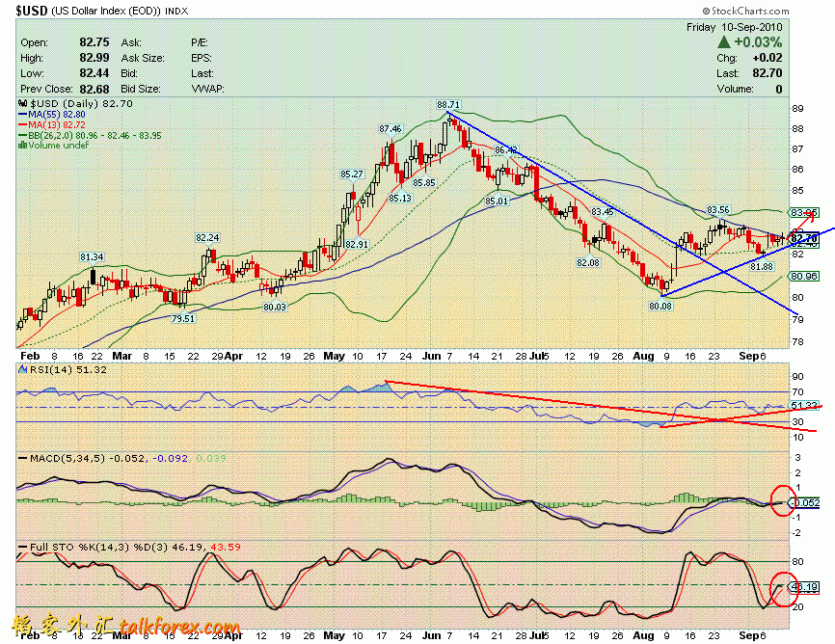
Task: Click the 85.13 low price label
Action: pos(399,198)
